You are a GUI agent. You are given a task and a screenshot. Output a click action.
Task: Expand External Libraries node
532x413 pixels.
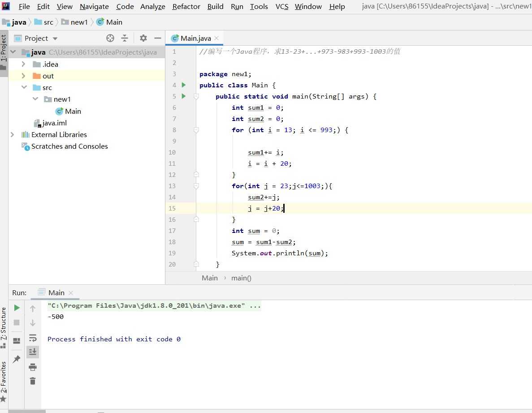tap(13, 134)
